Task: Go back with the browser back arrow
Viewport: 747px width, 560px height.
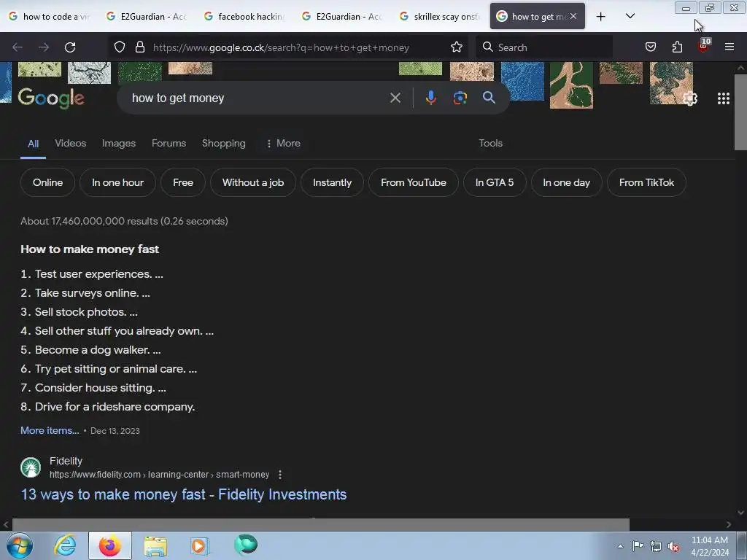Action: [18, 47]
